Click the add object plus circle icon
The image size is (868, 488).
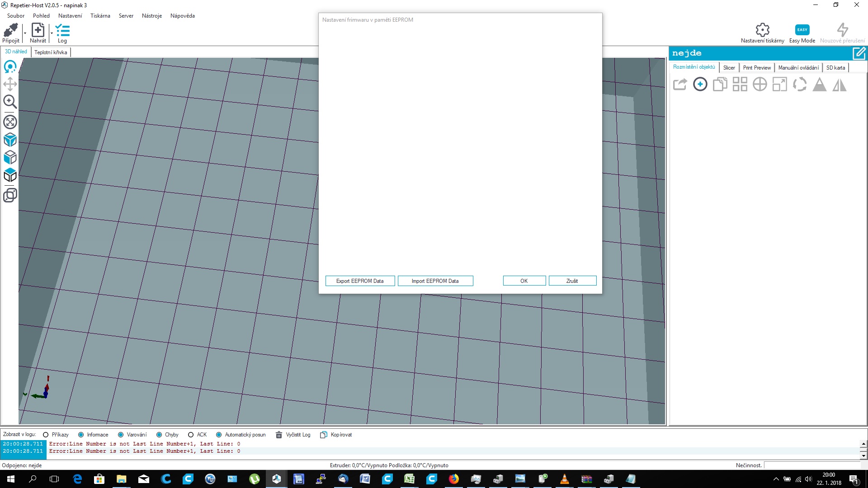point(700,84)
